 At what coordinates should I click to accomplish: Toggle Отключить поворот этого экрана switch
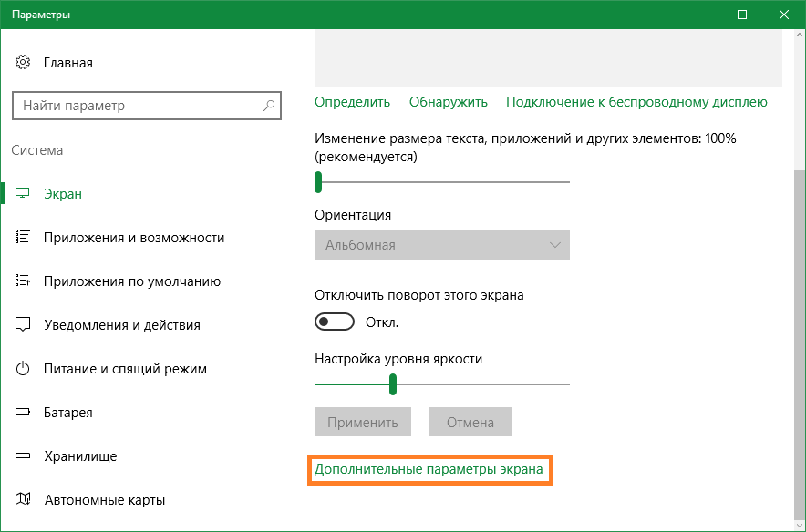click(334, 322)
